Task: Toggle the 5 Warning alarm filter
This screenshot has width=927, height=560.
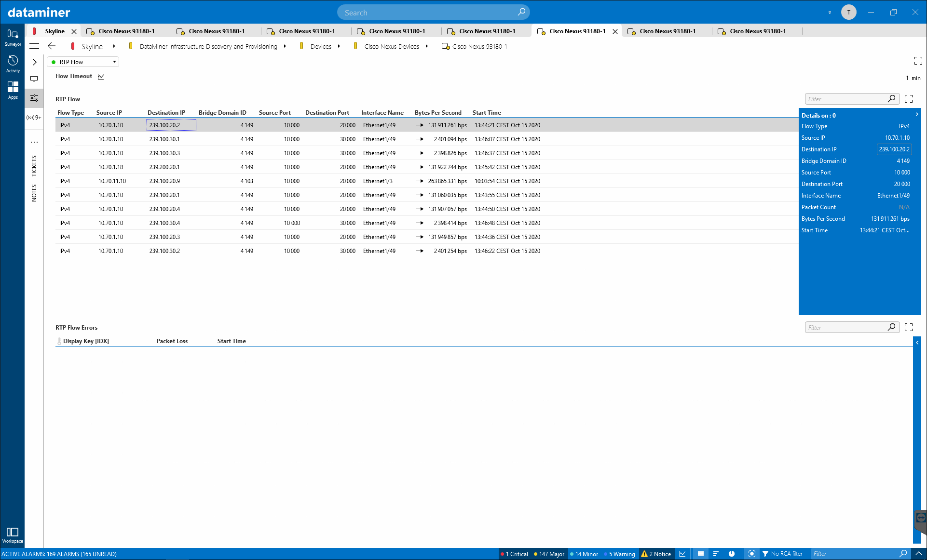Action: pos(619,554)
